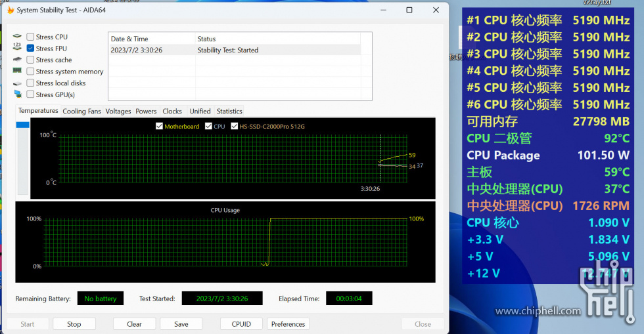Viewport: 644px width, 334px height.
Task: Hide the Motherboard temperature graph line
Action: pos(159,126)
